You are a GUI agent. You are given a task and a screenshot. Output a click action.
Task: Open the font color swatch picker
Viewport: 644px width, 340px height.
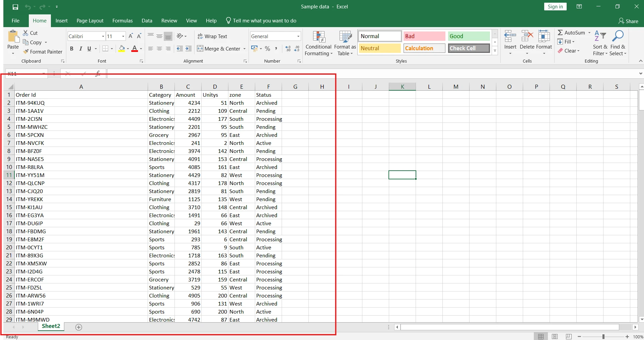pyautogui.click(x=140, y=49)
